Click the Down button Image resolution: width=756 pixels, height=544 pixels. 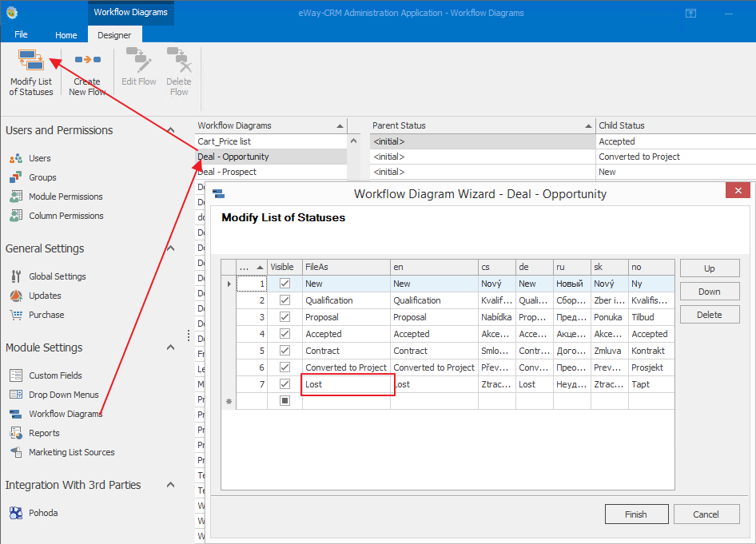(x=710, y=292)
